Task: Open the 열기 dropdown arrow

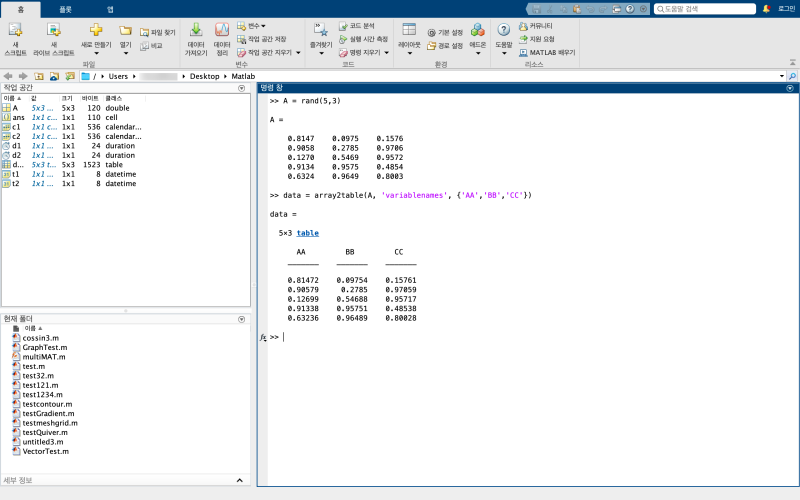Action: [126, 53]
